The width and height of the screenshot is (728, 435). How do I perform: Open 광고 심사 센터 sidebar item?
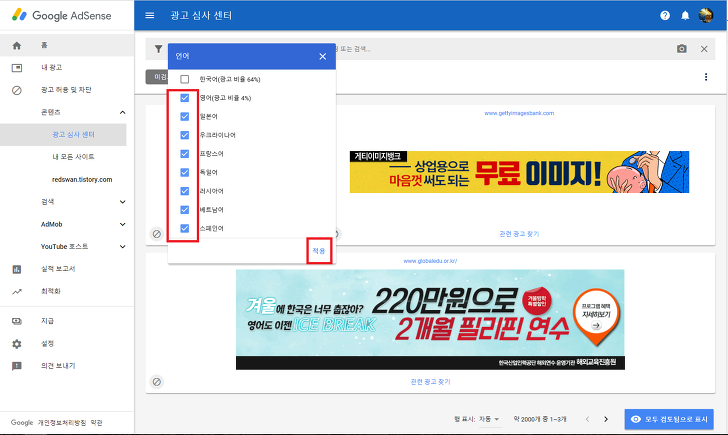(63, 135)
